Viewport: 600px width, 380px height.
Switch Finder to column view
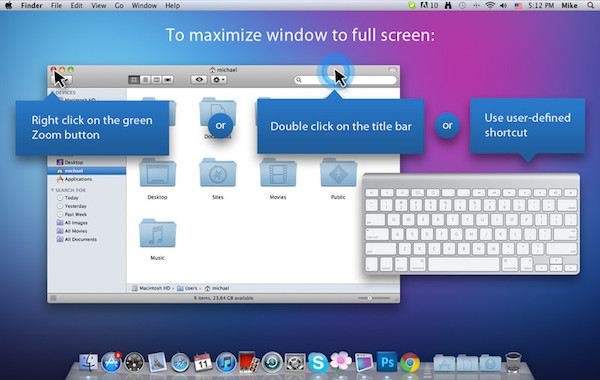pyautogui.click(x=157, y=80)
